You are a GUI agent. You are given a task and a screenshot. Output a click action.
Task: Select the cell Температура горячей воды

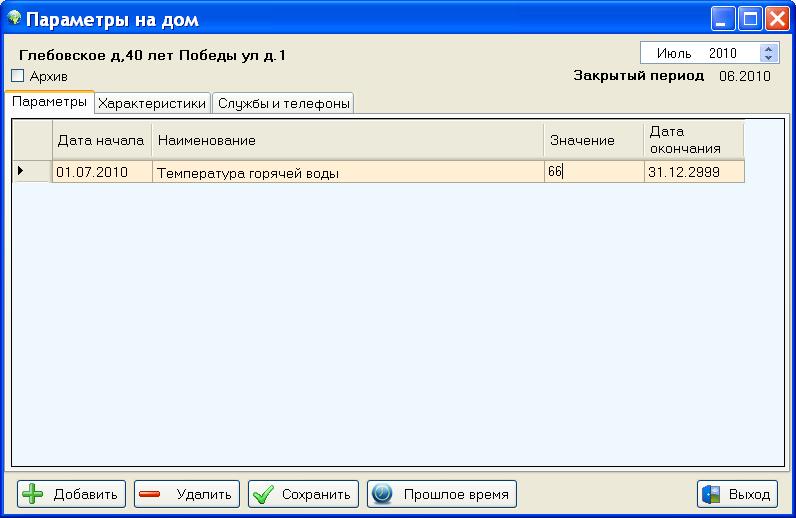(x=348, y=172)
